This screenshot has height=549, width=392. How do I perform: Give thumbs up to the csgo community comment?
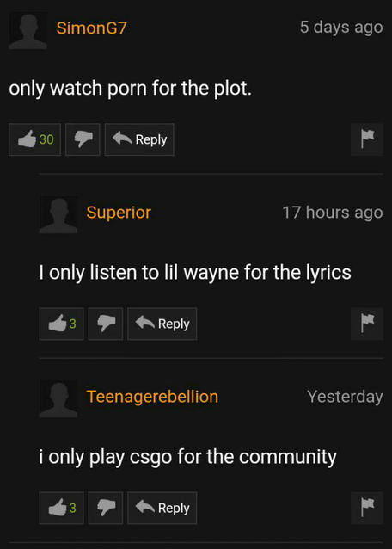62,508
